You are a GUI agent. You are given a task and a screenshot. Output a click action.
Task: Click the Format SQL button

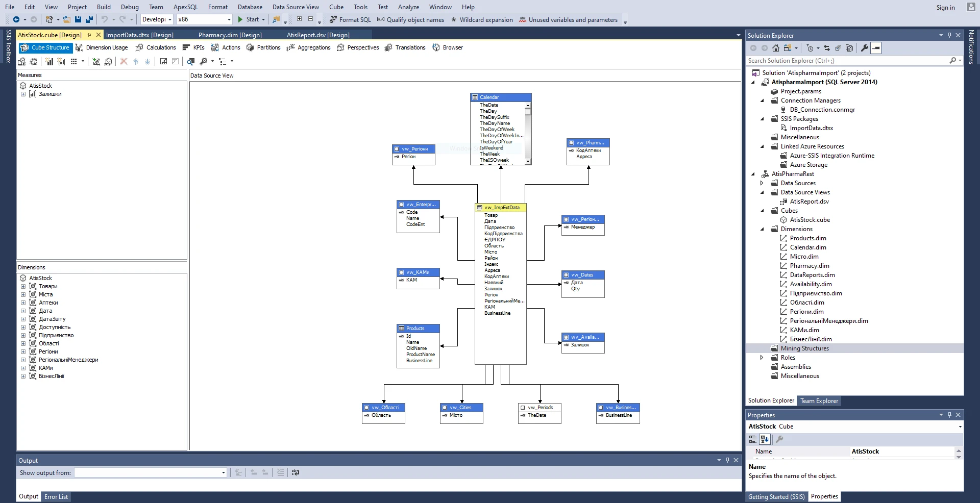click(x=350, y=19)
